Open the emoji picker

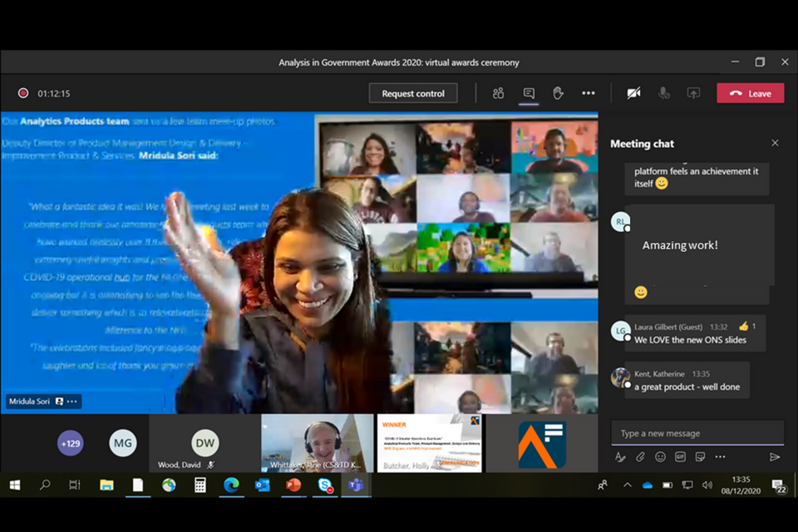660,456
